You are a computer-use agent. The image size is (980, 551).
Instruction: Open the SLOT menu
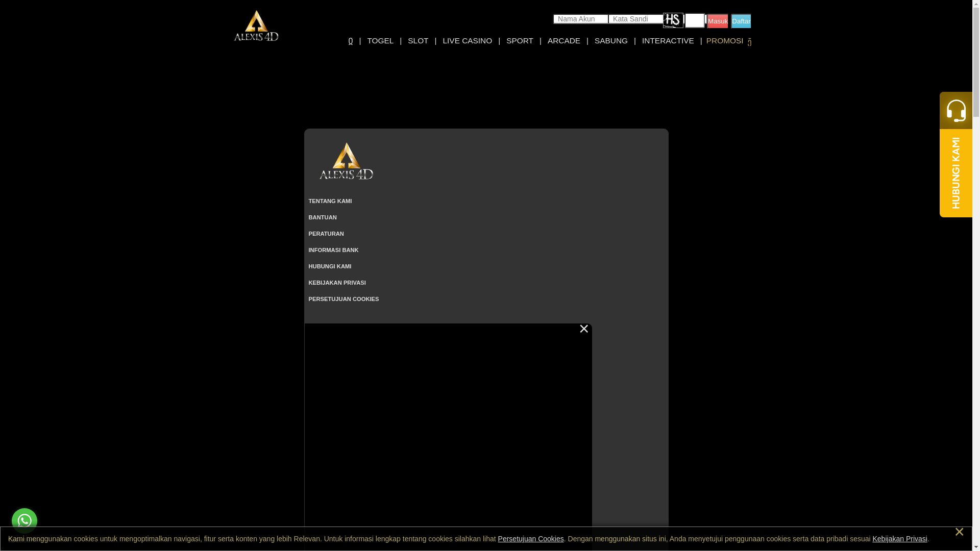point(418,41)
